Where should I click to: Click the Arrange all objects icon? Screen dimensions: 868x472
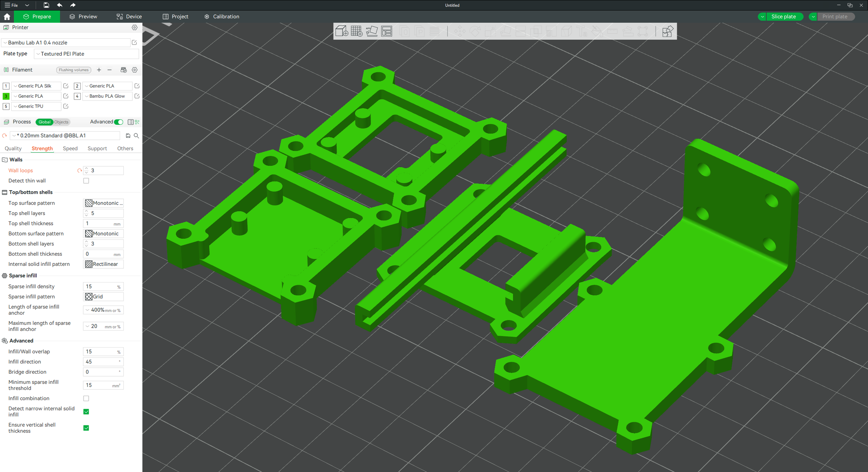coord(387,31)
